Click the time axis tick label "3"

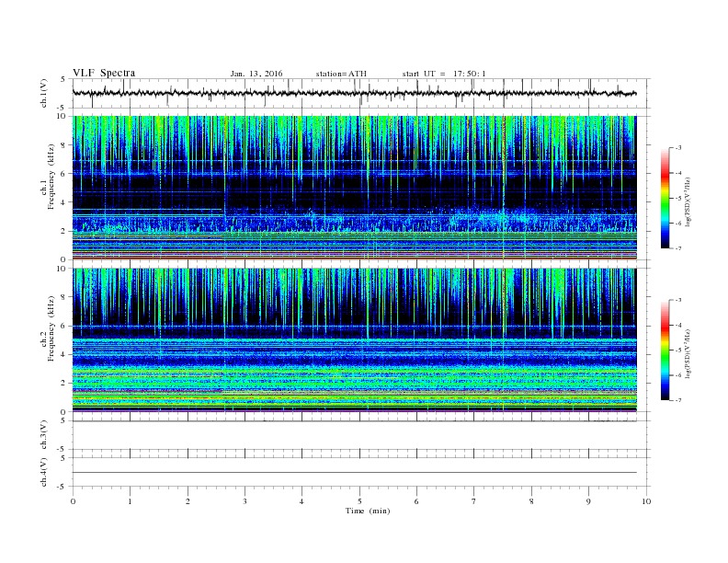coord(245,501)
